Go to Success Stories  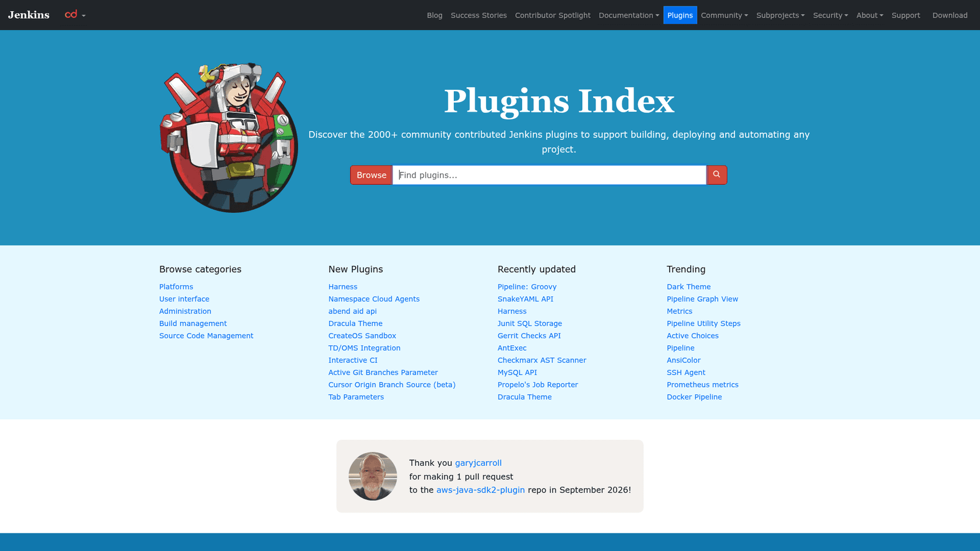[x=479, y=15]
